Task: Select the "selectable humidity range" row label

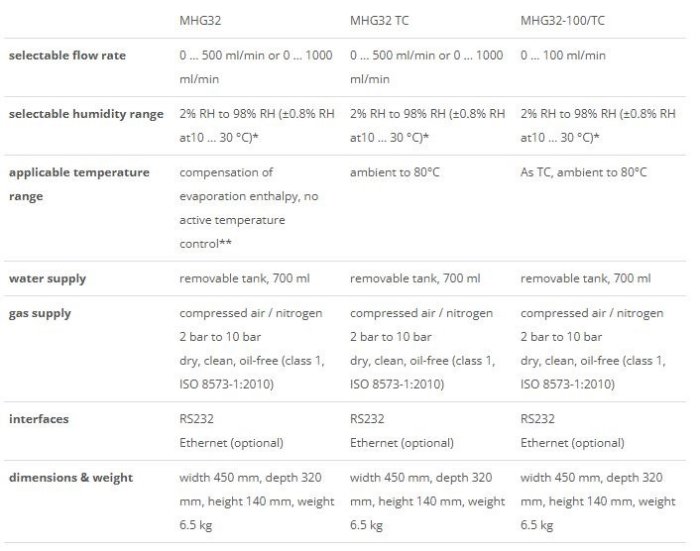Action: point(86,114)
